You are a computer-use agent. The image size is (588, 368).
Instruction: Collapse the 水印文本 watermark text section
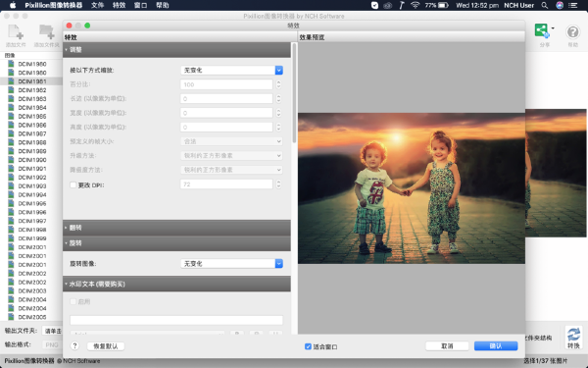[x=176, y=284]
